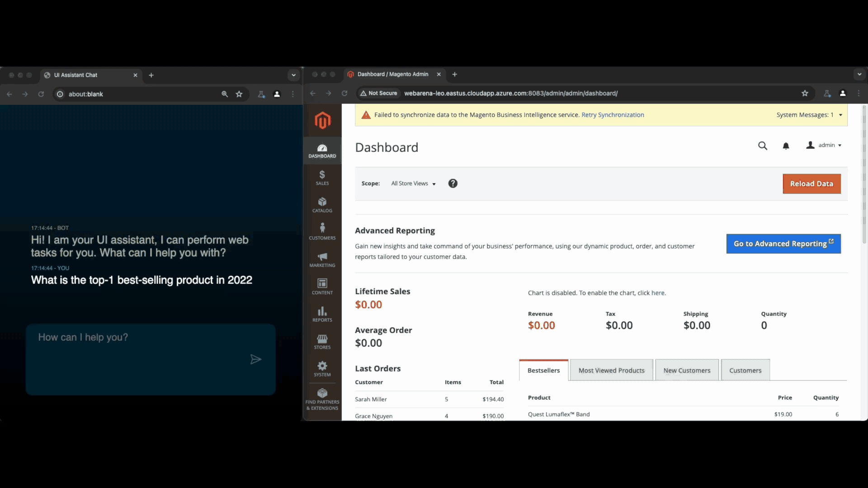This screenshot has width=868, height=488.
Task: Open Find Partners & Extensions
Action: point(322,398)
